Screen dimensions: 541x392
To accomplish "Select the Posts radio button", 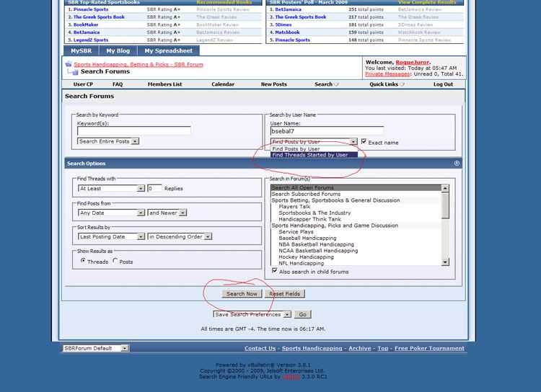I will 115,261.
